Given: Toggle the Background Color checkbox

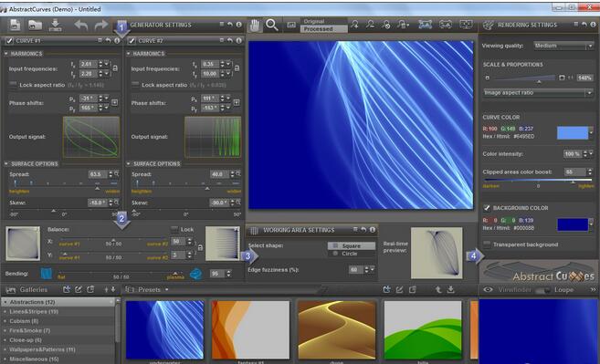Looking at the screenshot, I should click(x=487, y=208).
